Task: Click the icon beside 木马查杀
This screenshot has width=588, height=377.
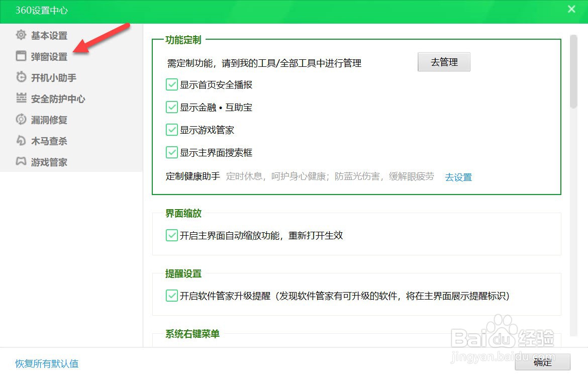Action: point(21,140)
